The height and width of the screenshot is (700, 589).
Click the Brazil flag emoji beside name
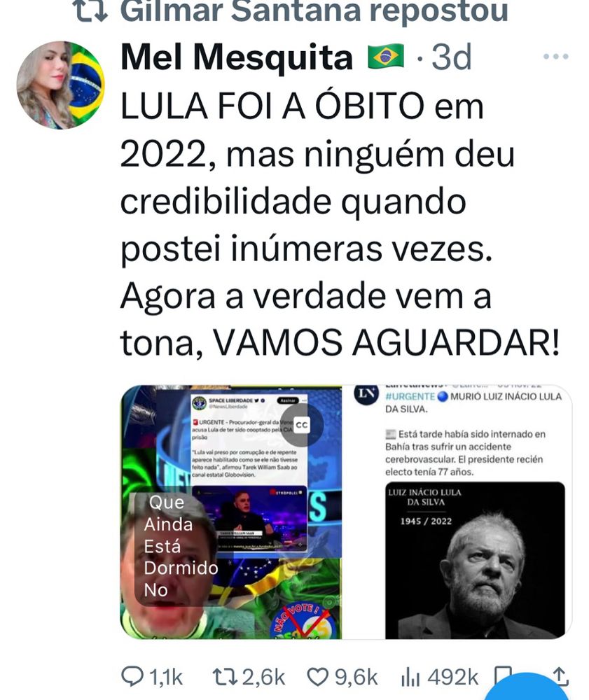pyautogui.click(x=386, y=57)
